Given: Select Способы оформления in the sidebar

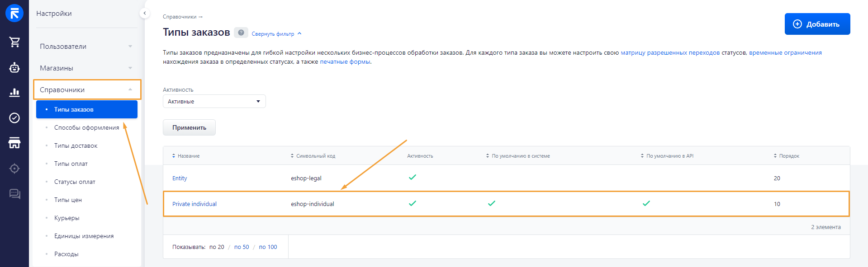Looking at the screenshot, I should coord(86,127).
